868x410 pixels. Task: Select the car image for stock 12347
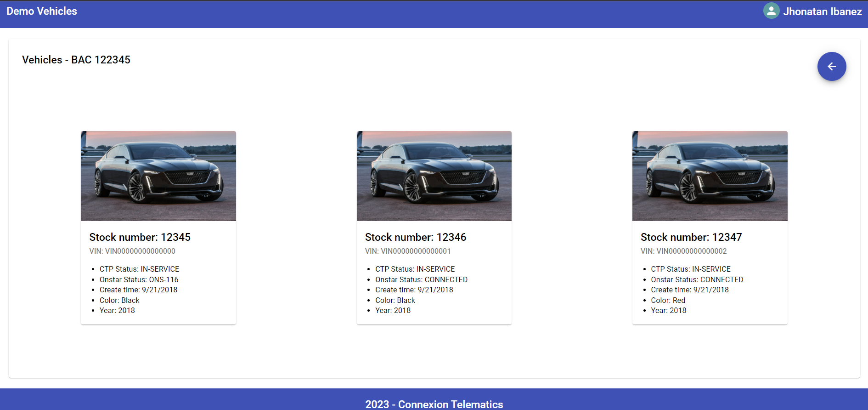point(710,176)
